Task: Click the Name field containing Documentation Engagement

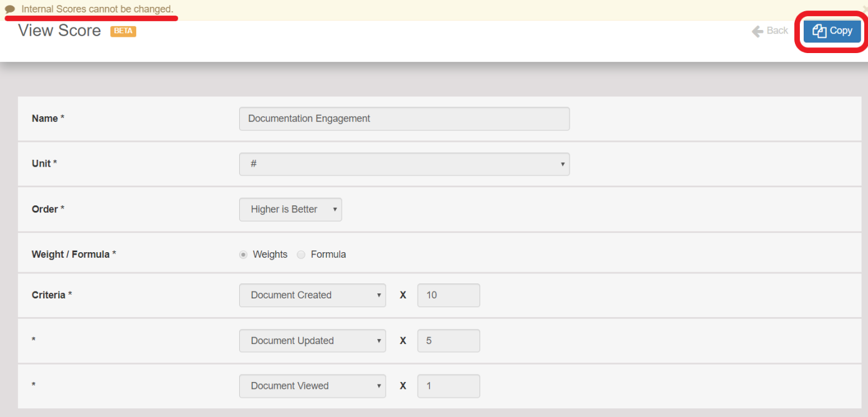Action: (405, 119)
